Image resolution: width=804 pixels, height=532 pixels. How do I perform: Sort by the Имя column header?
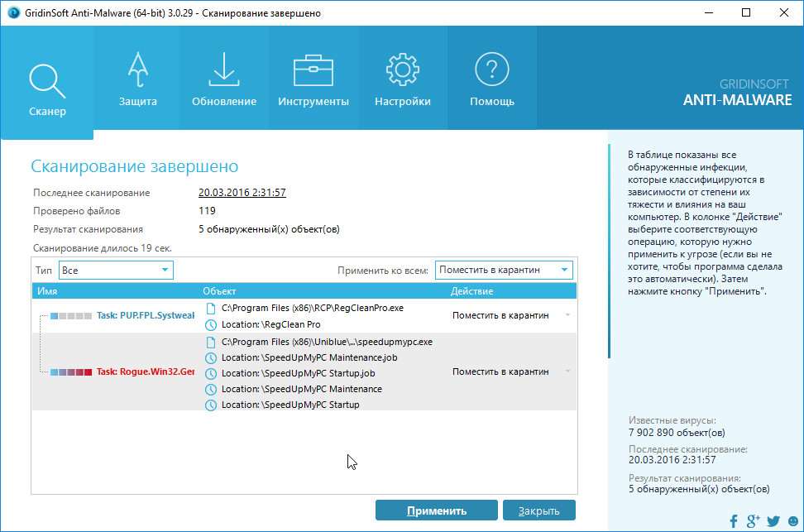[x=47, y=291]
